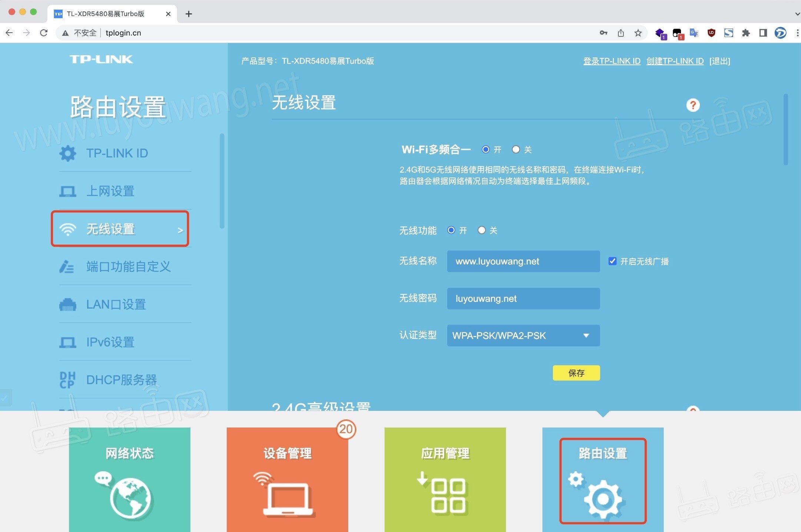Open the TP-LINK ID gear icon
This screenshot has height=532, width=801.
point(68,153)
